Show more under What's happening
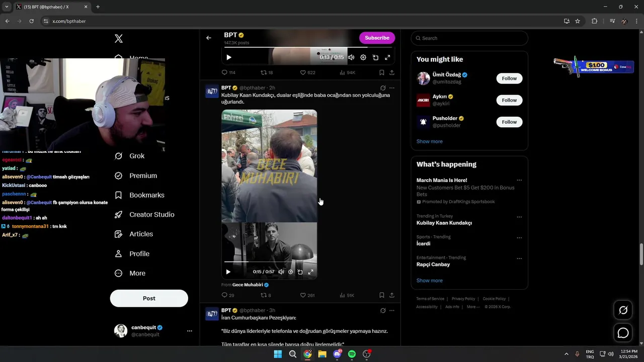Image resolution: width=644 pixels, height=362 pixels. (x=430, y=281)
